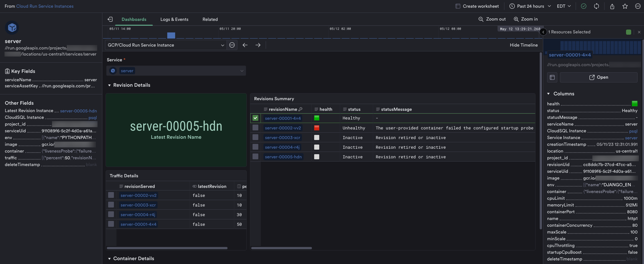The width and height of the screenshot is (644, 264).
Task: Click the green status check icon
Action: coord(584,6)
